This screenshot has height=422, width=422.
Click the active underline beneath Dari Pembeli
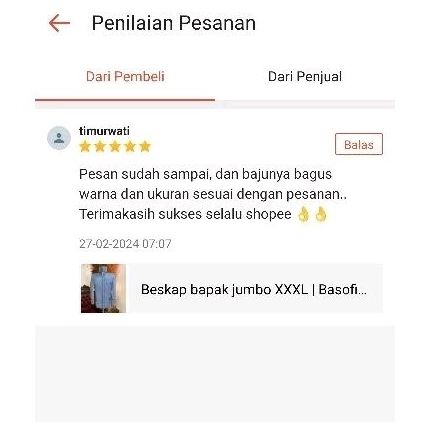click(x=125, y=100)
